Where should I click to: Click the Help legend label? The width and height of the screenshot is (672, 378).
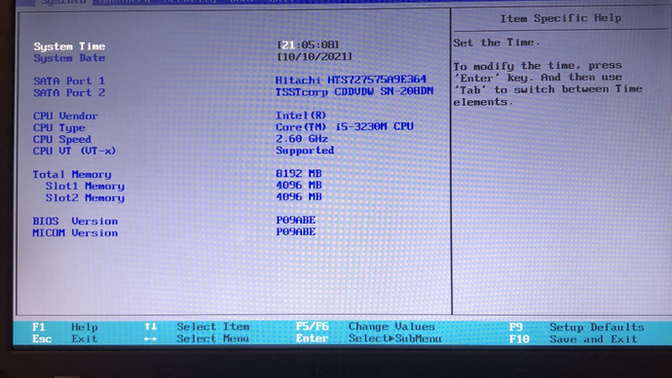point(84,327)
